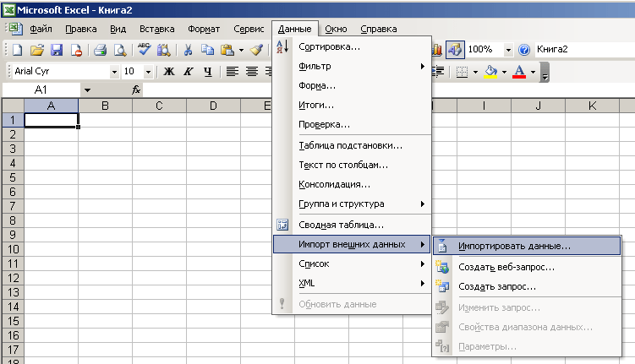Open a file with the Open folder icon
The width and height of the screenshot is (635, 364).
click(38, 50)
